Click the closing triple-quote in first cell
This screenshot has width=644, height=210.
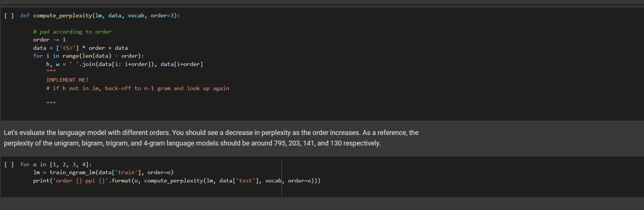(x=51, y=103)
